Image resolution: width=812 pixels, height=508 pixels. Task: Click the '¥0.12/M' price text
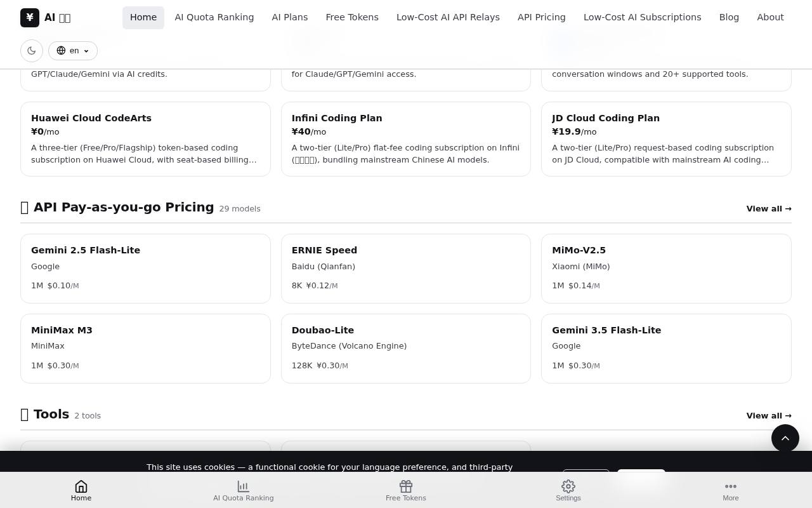tap(322, 286)
